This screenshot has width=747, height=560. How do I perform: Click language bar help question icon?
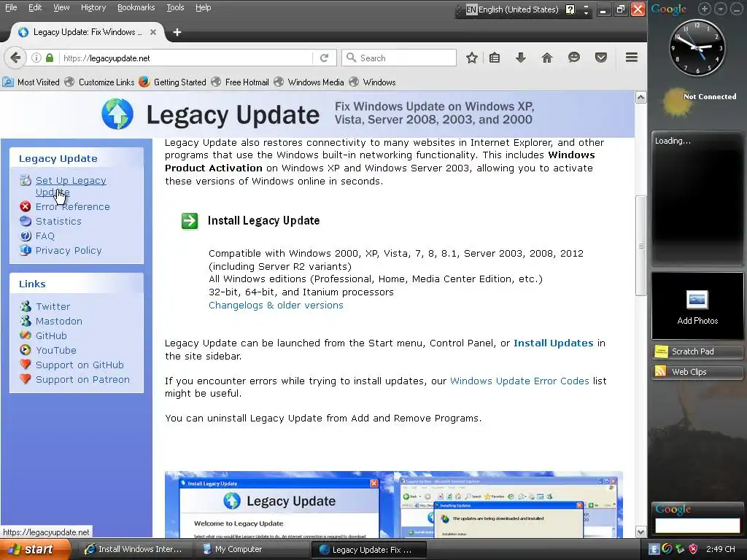[x=570, y=9]
